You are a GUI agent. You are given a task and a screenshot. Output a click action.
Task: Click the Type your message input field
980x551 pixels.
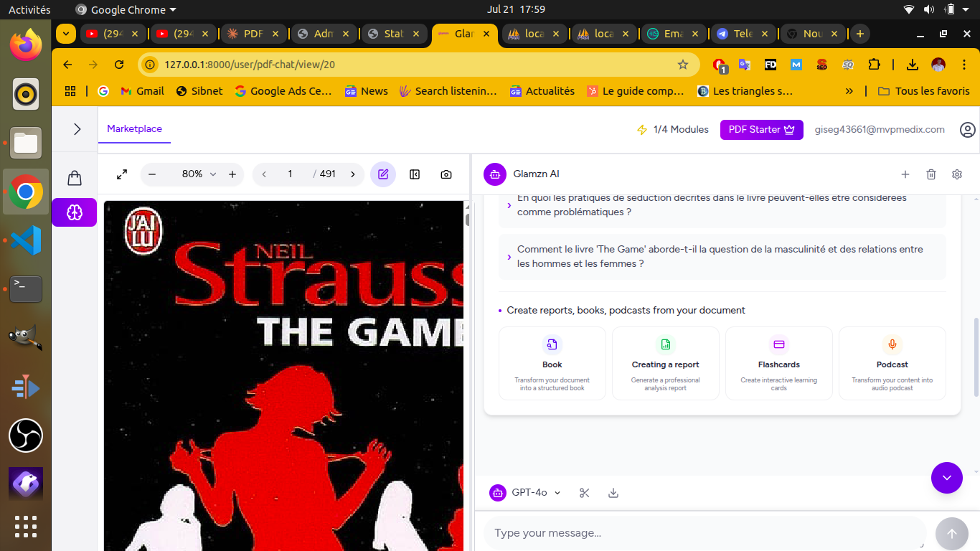tap(705, 533)
